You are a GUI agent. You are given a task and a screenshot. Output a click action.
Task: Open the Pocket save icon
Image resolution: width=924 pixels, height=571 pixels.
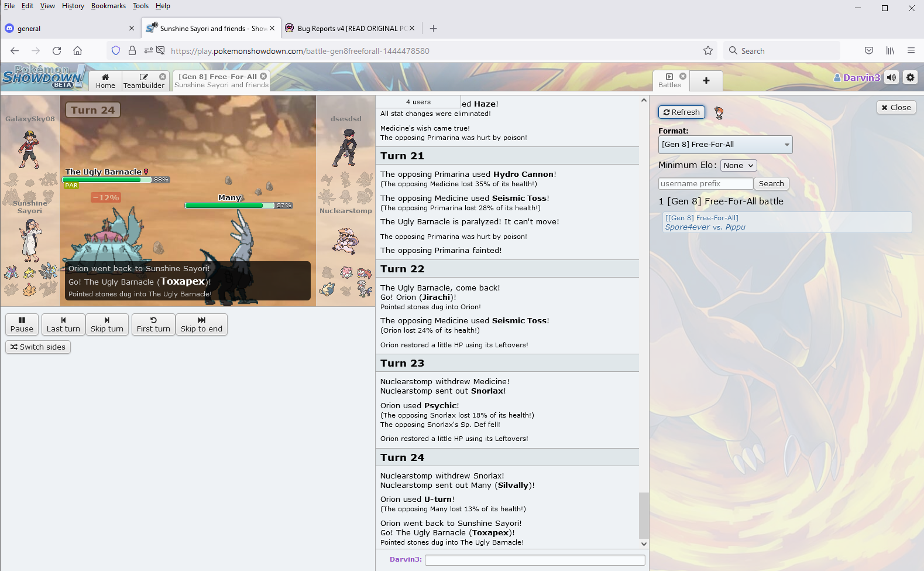[869, 51]
